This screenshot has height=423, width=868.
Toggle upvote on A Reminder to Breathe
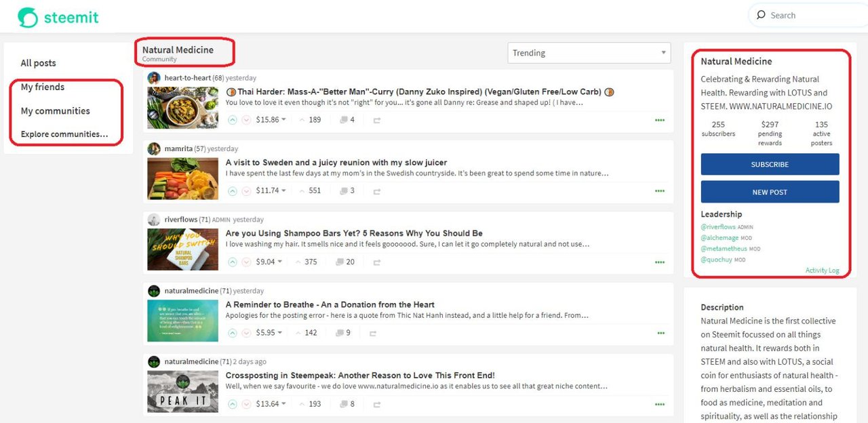pyautogui.click(x=233, y=333)
